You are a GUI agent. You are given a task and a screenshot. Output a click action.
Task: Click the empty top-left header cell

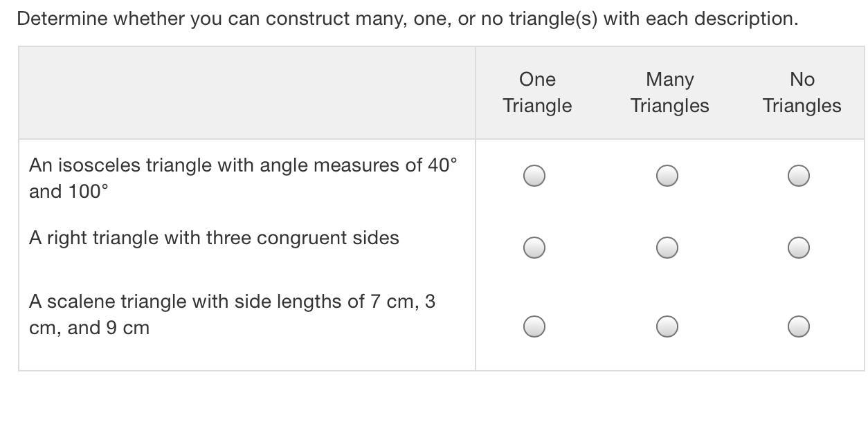point(246,93)
